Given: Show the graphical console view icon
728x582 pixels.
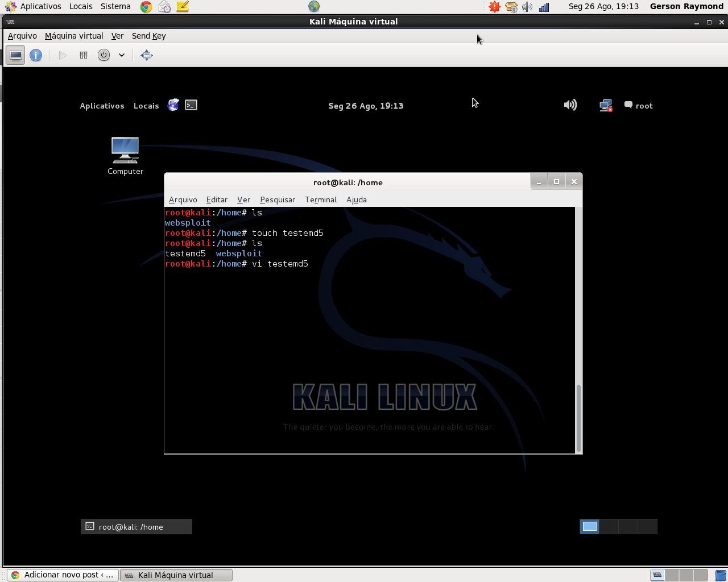Looking at the screenshot, I should point(16,55).
